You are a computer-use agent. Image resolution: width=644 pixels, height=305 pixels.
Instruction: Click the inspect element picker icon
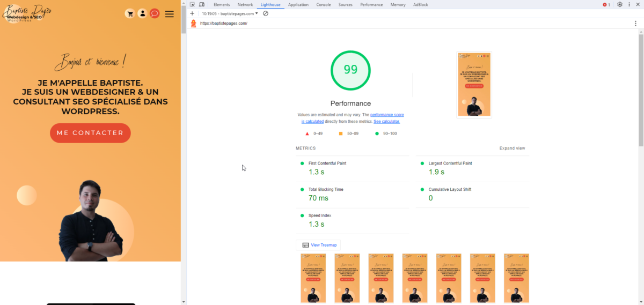click(x=193, y=5)
